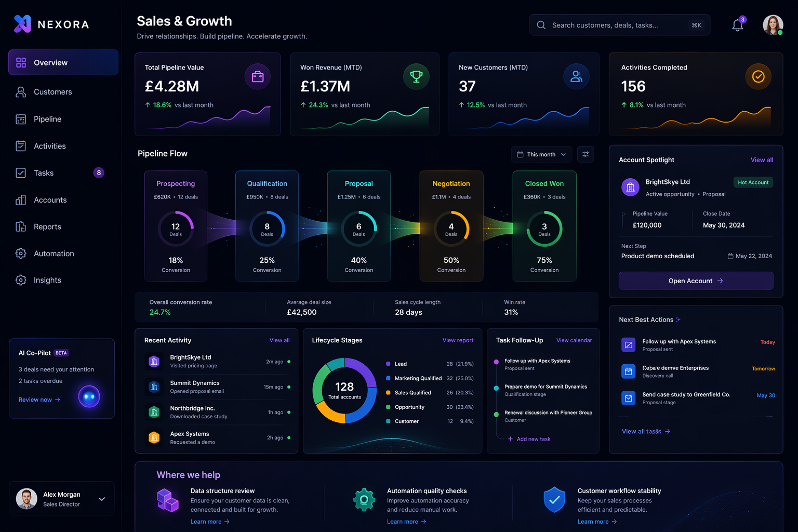Click the Won Revenue trophy icon

[416, 76]
